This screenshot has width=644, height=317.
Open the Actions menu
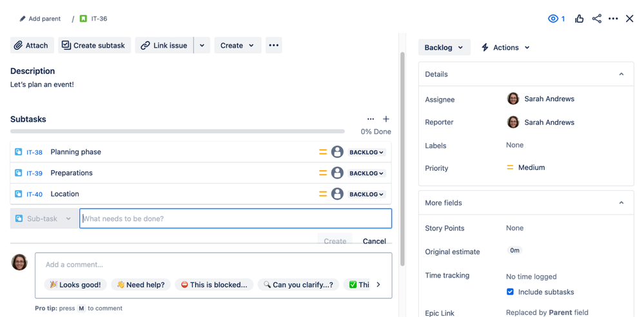click(505, 48)
